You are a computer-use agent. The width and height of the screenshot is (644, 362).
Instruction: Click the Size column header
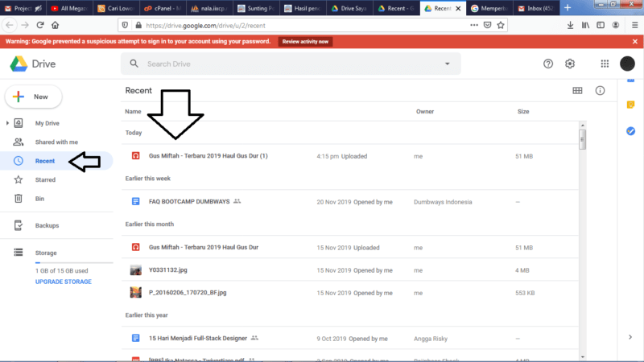tap(522, 112)
